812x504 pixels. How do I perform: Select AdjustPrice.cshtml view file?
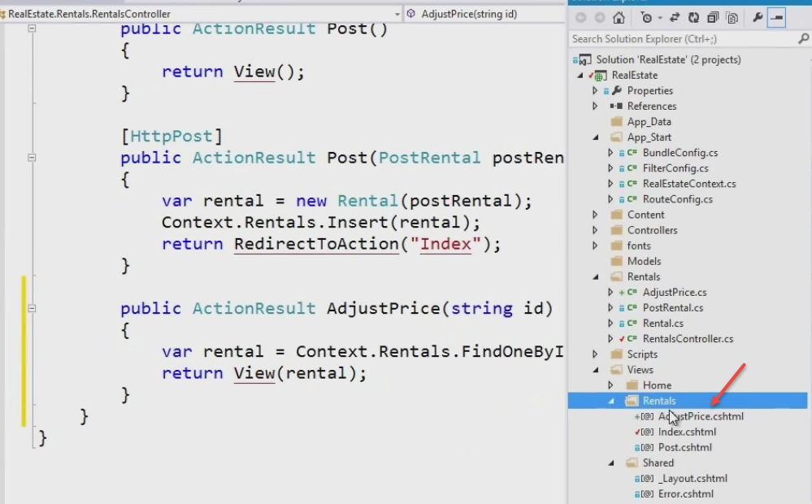click(701, 417)
